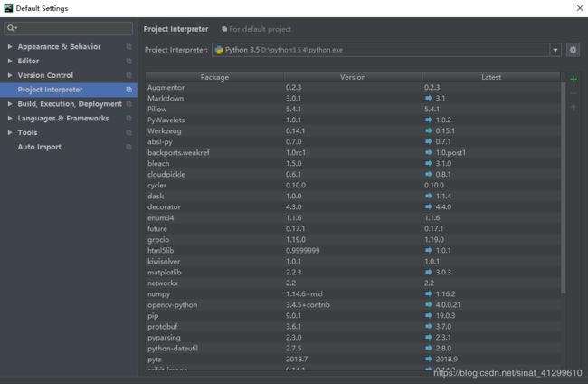
Task: Click version 3.4.5+contrib of opencv-python
Action: coord(308,305)
